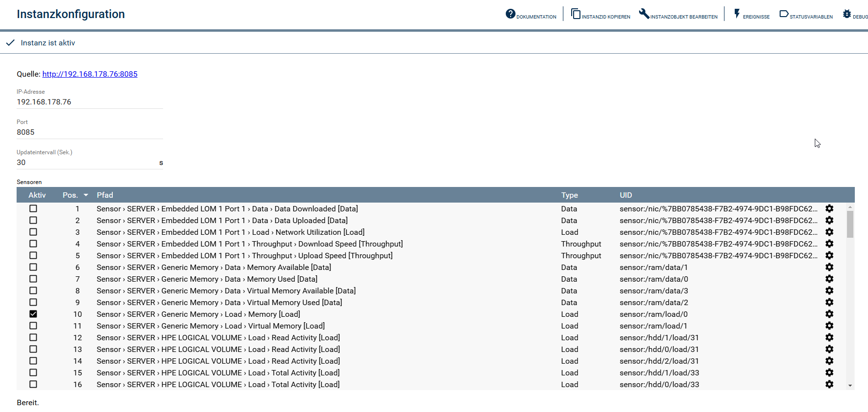
Task: Open the Ereignisse lightning icon
Action: (x=737, y=14)
